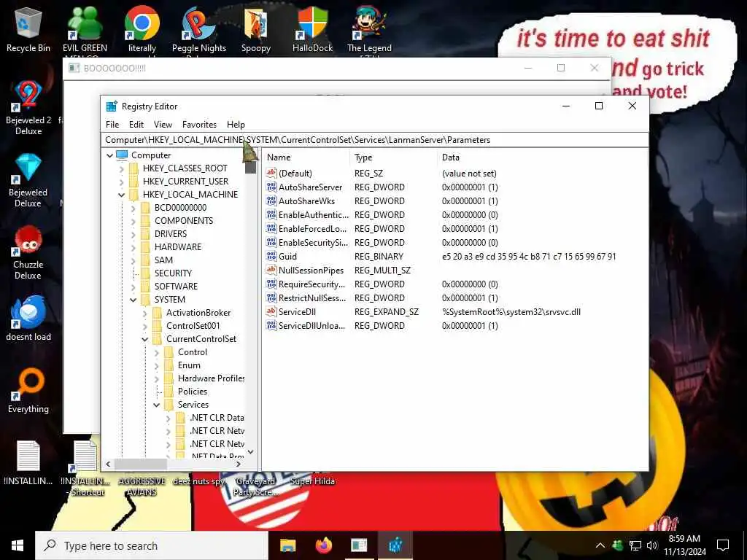This screenshot has height=560, width=747.
Task: Select the NullSessionPipes value
Action: coord(311,270)
